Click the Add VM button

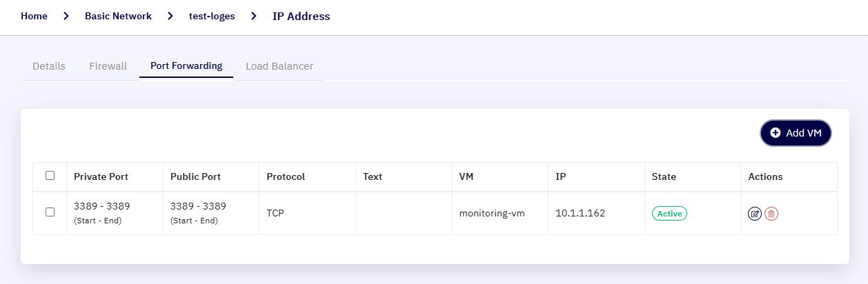[x=796, y=133]
